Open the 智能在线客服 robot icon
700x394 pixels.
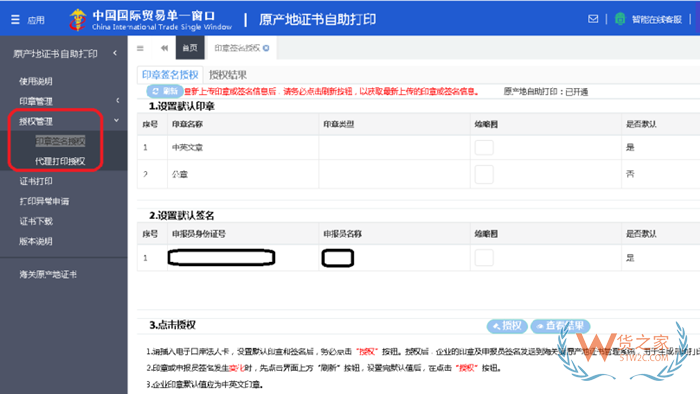[620, 19]
